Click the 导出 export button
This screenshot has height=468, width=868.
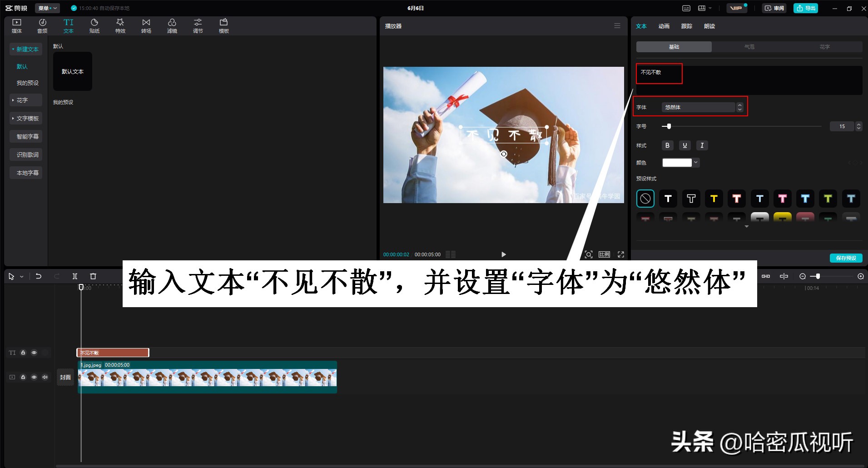click(805, 8)
